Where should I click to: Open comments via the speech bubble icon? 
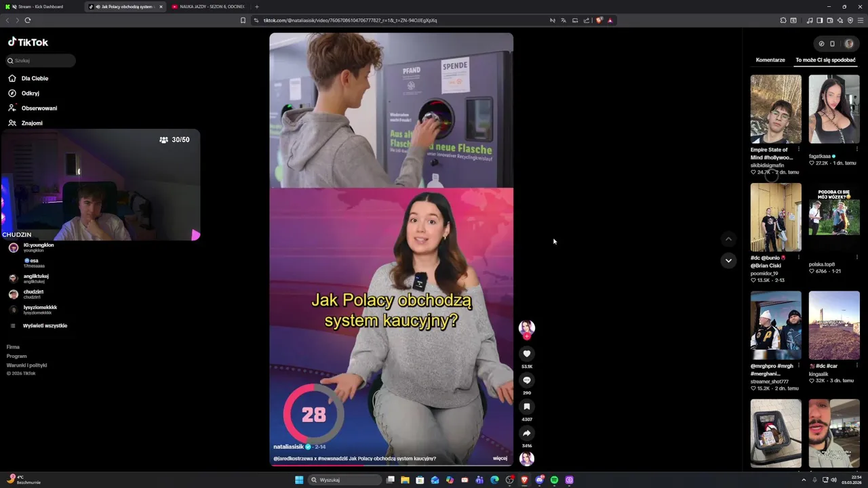pos(527,380)
